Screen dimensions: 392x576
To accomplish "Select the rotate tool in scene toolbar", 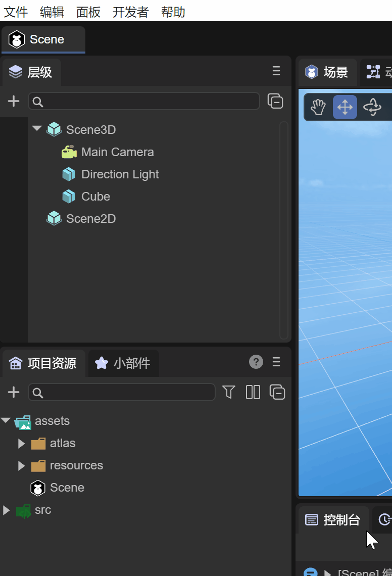I will [x=372, y=107].
